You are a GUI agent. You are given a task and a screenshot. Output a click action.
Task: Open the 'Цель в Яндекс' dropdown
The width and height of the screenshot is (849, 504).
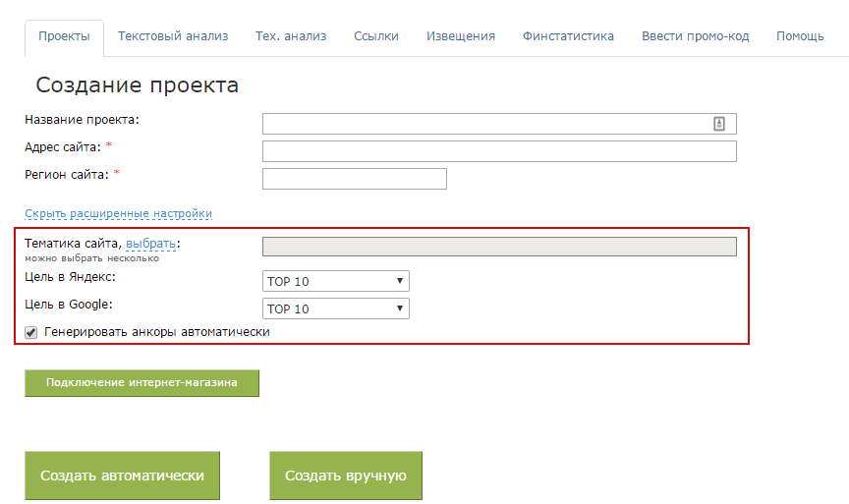[x=335, y=281]
